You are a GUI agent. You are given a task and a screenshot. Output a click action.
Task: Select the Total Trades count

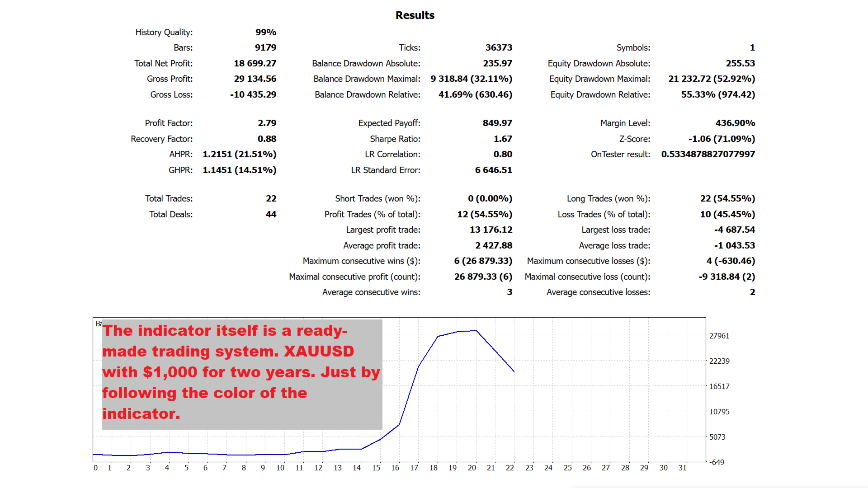271,198
